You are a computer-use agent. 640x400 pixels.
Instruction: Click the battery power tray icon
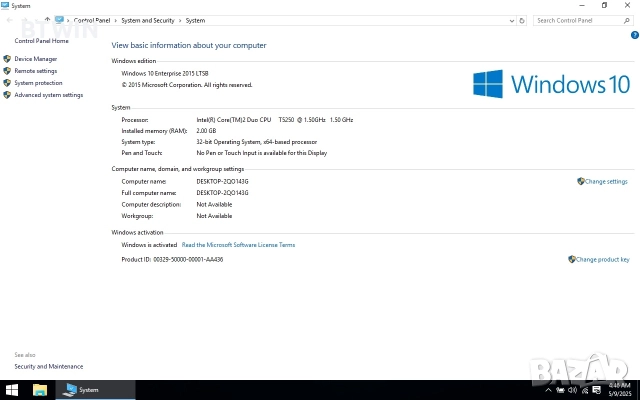(x=560, y=390)
